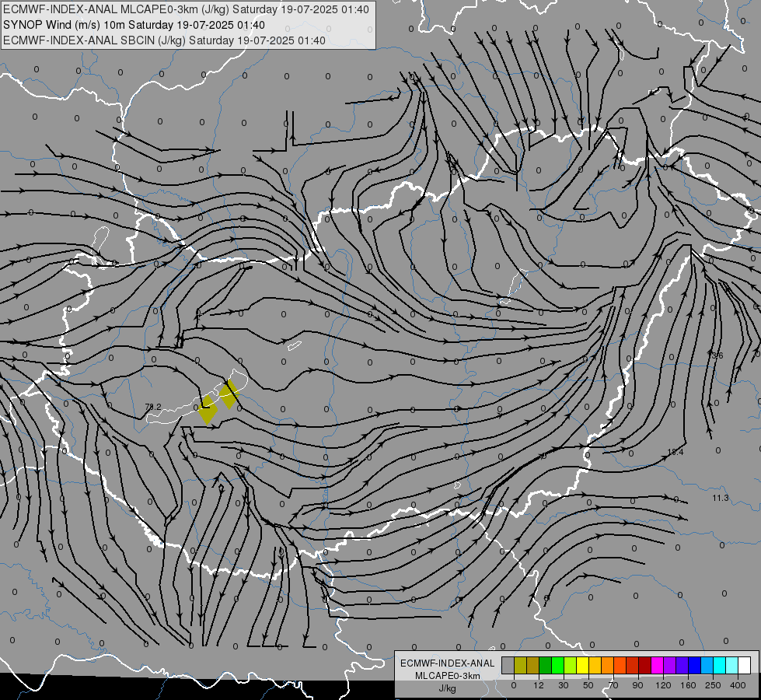The height and width of the screenshot is (700, 761).
Task: Select the white swatch ending the color scale
Action: click(745, 666)
